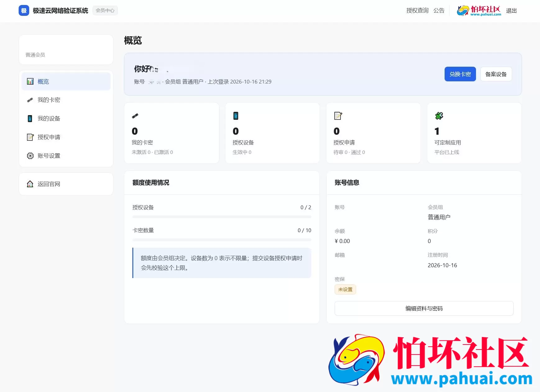The image size is (540, 392).
Task: Click the house icon beside 返回官网
Action: 30,184
